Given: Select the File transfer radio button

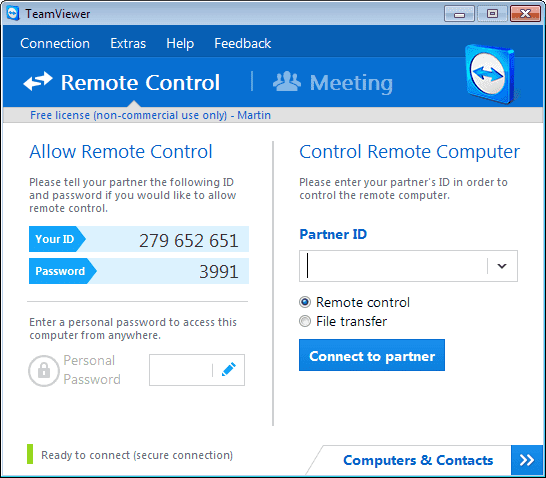Looking at the screenshot, I should (305, 321).
